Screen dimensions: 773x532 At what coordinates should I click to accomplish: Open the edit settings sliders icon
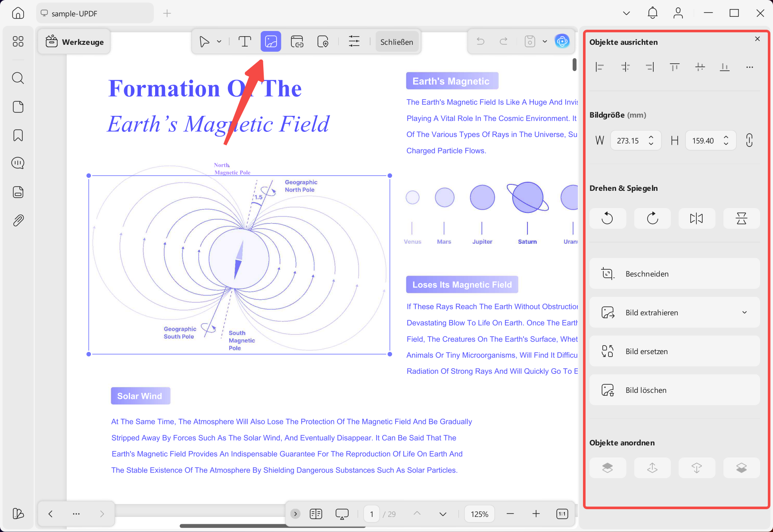tap(354, 42)
